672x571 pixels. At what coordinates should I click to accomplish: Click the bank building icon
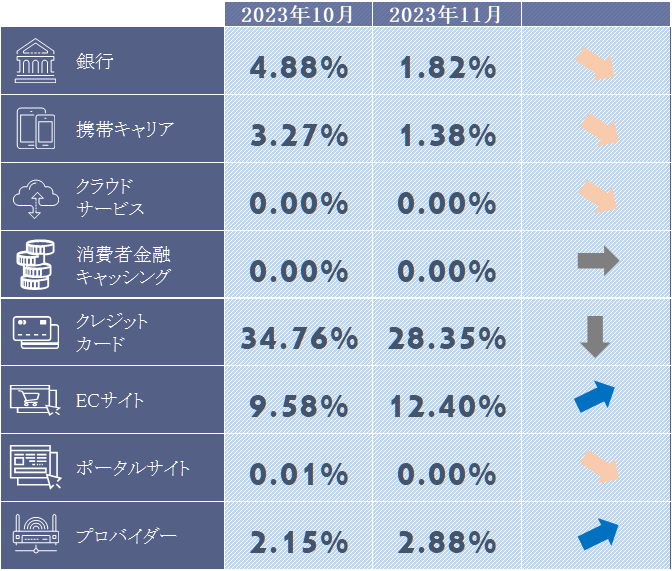pos(36,62)
